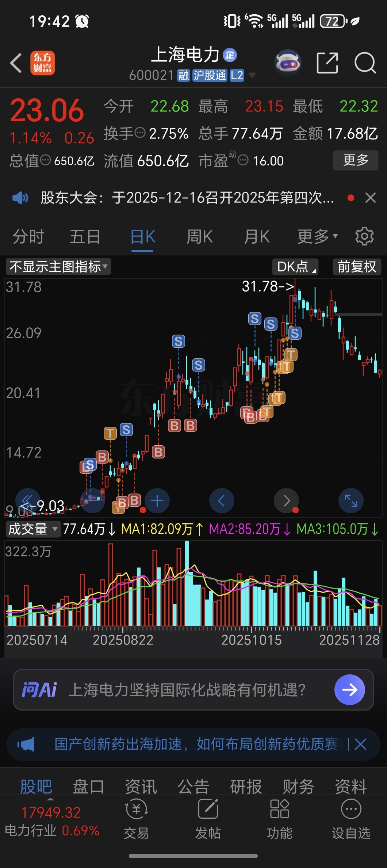Screen dimensions: 387x868
Task: Close the 创新药 promo banner
Action: tap(360, 744)
